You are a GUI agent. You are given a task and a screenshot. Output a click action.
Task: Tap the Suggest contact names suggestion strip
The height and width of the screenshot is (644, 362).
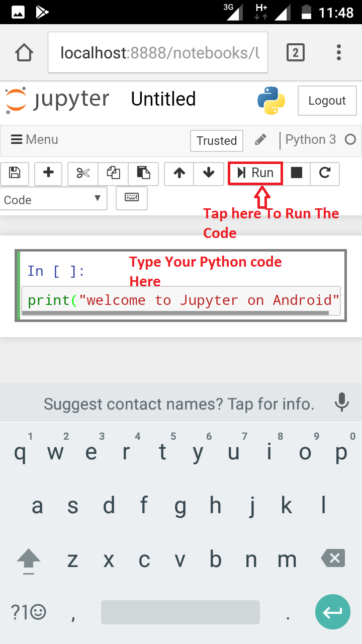click(179, 404)
